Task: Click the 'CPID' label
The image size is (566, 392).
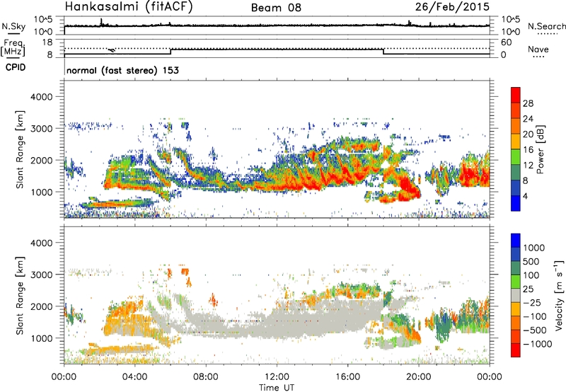Action: 16,67
